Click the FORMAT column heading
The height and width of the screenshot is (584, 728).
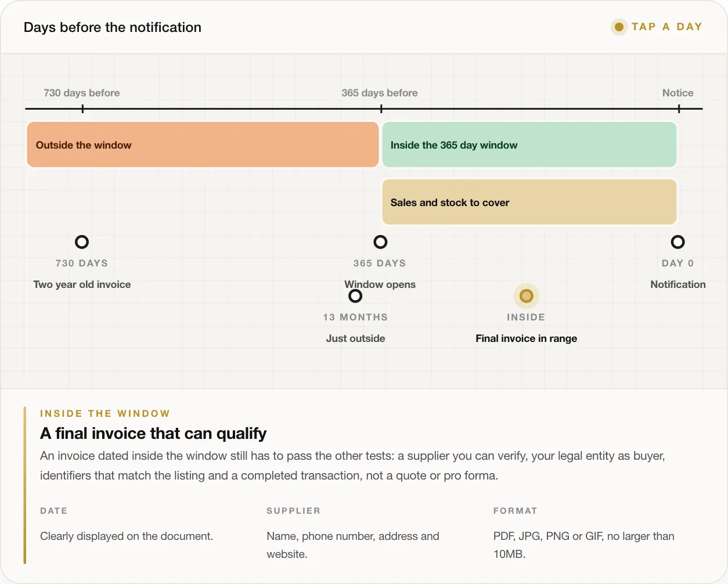pos(516,511)
